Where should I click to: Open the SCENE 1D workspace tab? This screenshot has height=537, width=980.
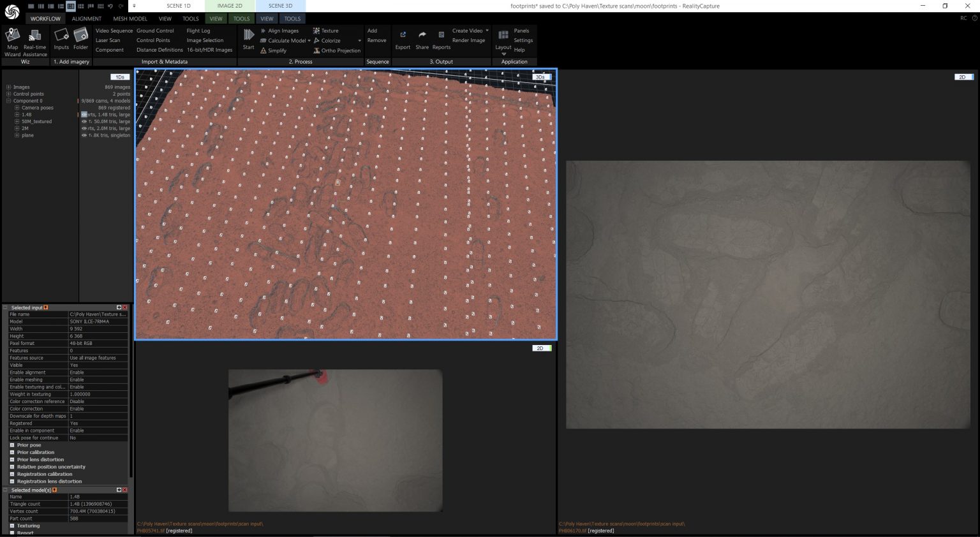point(178,6)
